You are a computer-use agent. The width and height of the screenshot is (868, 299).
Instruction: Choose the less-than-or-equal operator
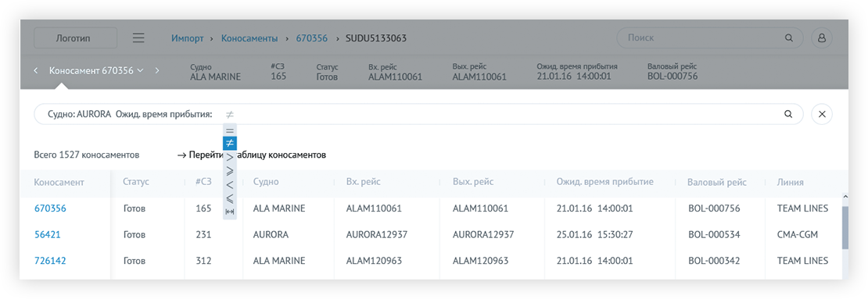[x=230, y=198]
